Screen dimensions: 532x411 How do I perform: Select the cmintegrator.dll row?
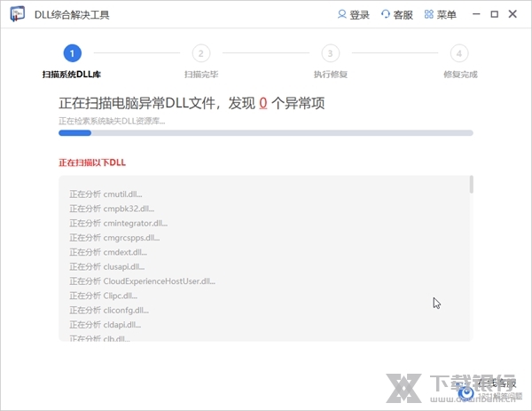click(x=119, y=223)
